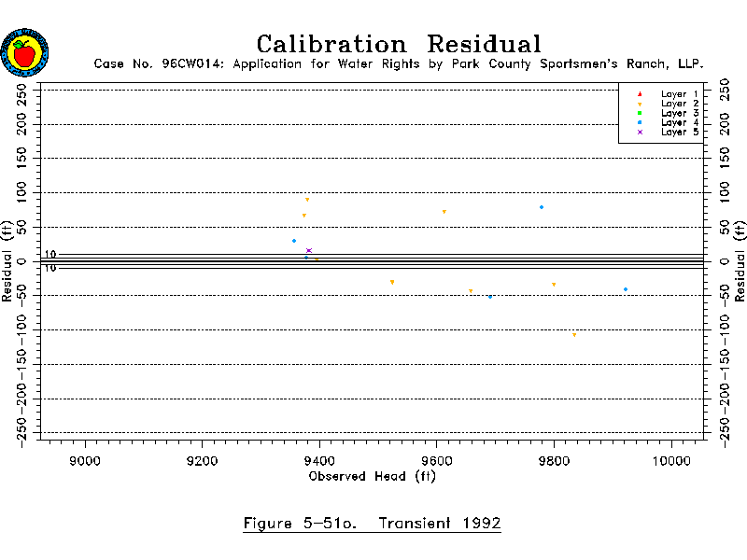Image resolution: width=747 pixels, height=560 pixels.
Task: Select the blue data point with the highest residual
Action: [542, 207]
